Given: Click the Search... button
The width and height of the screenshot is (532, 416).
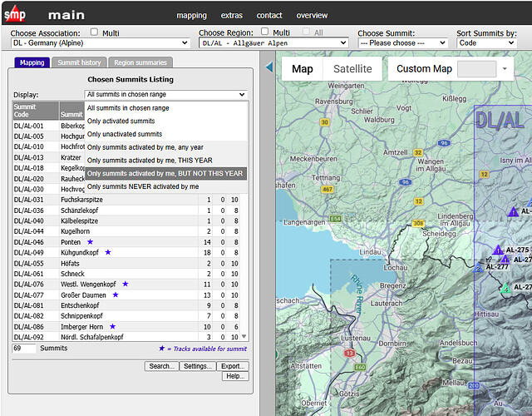Looking at the screenshot, I should click(x=161, y=366).
